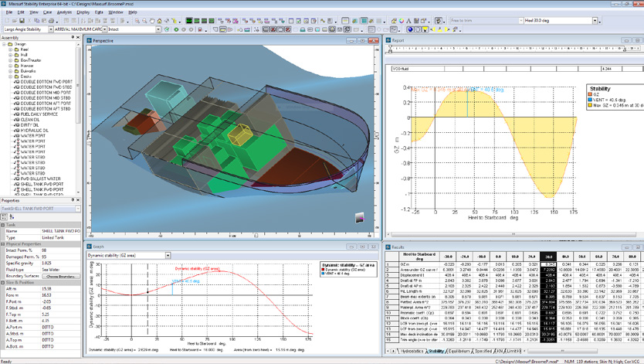Click the yellow Max GZ legend swatch
Image resolution: width=644 pixels, height=364 pixels.
point(590,105)
